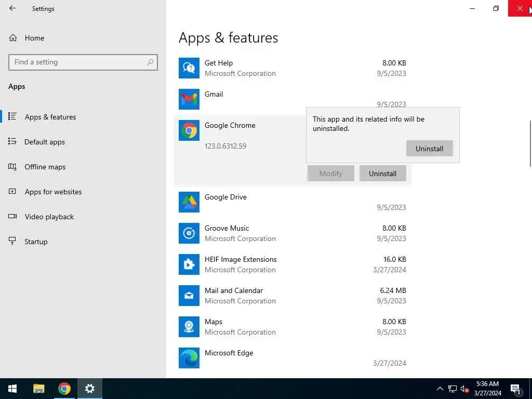Restore down the Settings window

tap(496, 8)
